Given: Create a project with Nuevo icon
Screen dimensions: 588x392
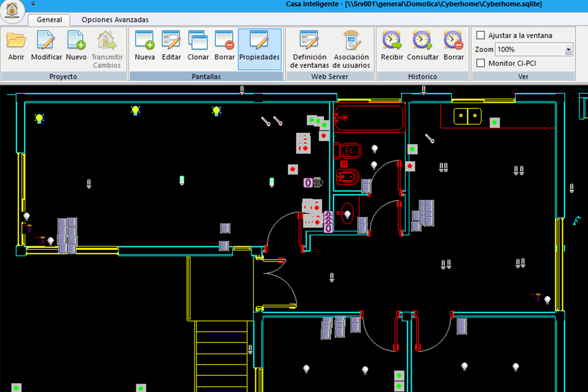Looking at the screenshot, I should pyautogui.click(x=76, y=40).
